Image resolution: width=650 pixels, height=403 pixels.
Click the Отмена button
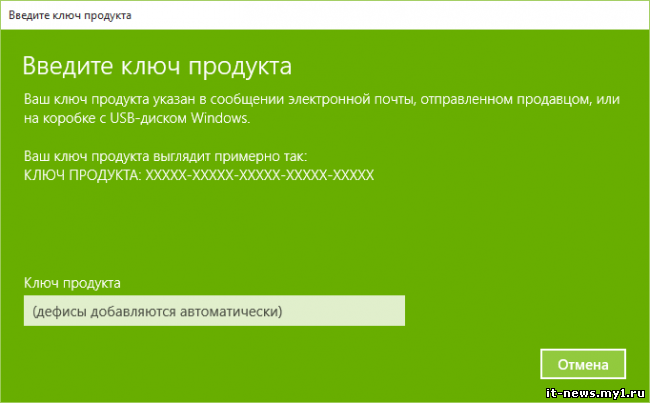(x=583, y=364)
